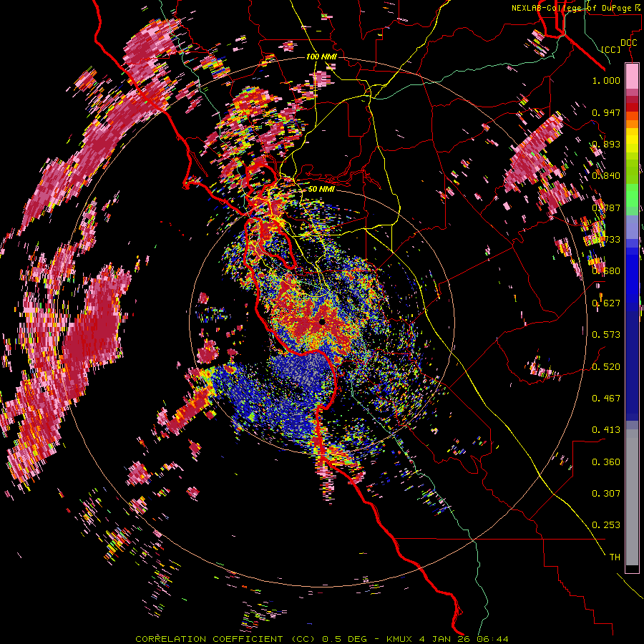Click the light pink top color bar segment
Viewport: 644px width, 644px height.
(x=632, y=76)
